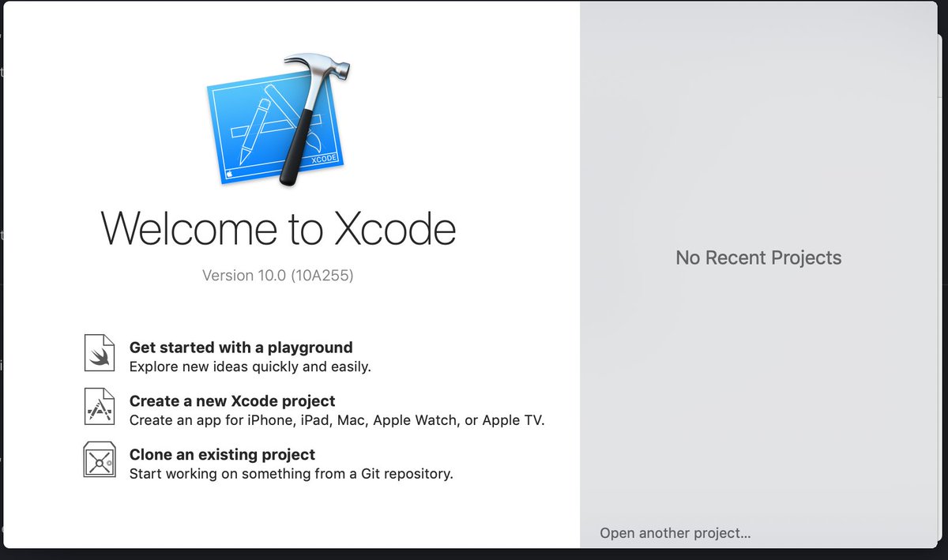This screenshot has width=948, height=560.
Task: Open another project link
Action: point(675,533)
